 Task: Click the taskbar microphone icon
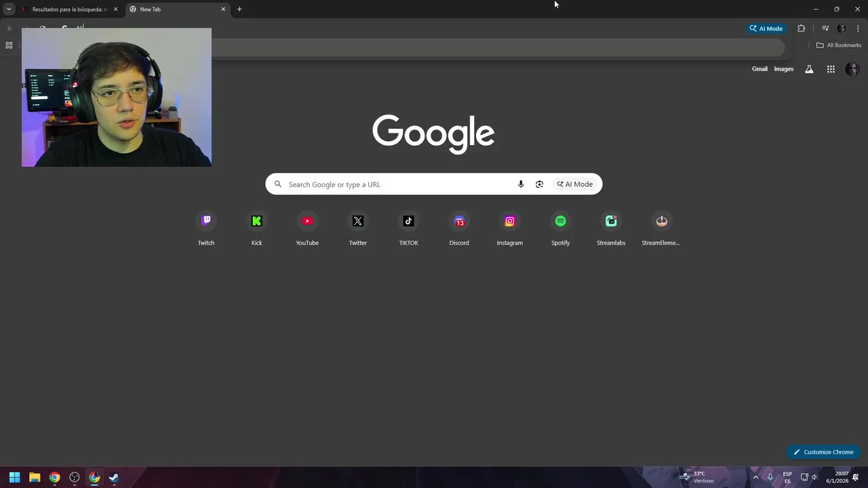pos(770,477)
